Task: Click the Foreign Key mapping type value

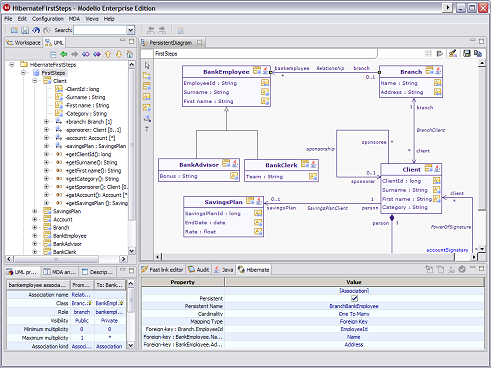Action: (354, 322)
